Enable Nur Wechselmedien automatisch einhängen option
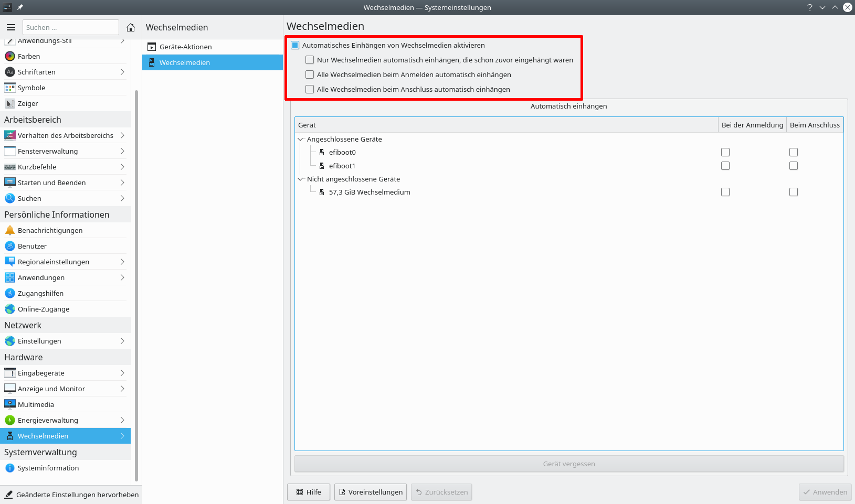Screen dimensions: 855x504 [310, 60]
